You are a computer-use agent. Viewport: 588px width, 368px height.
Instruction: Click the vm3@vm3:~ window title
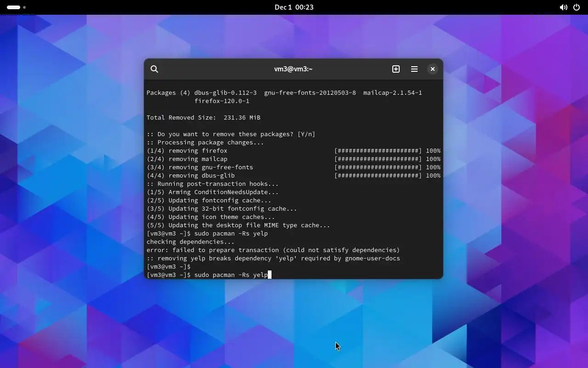coord(293,69)
